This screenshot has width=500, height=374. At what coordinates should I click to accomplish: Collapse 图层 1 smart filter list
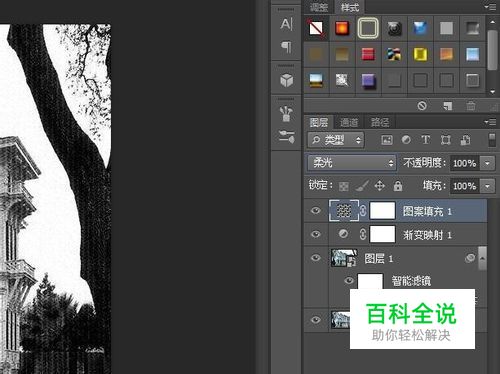(482, 258)
